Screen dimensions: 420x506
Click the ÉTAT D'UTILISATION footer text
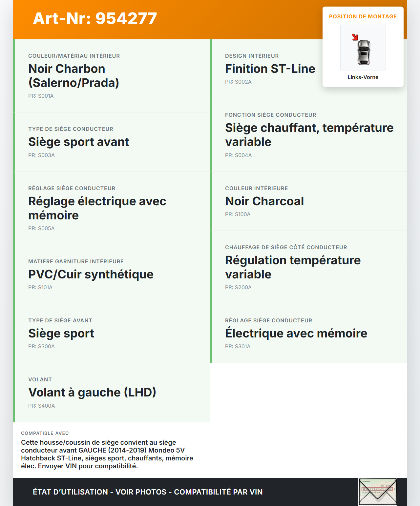(148, 492)
